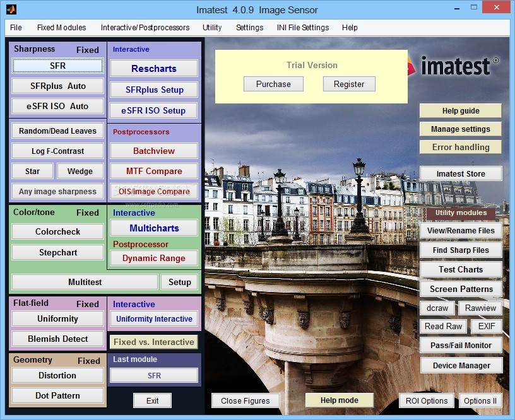Viewport: 515px width, 420px height.
Task: Click Purchase in Trial Version box
Action: click(x=273, y=84)
